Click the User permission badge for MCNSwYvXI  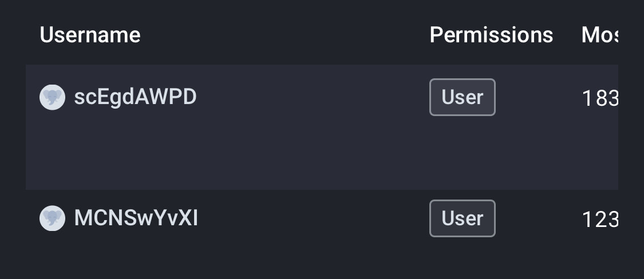[463, 218]
